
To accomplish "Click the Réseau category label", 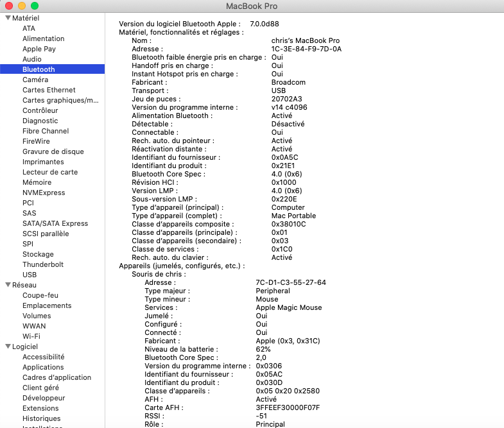I will [24, 285].
